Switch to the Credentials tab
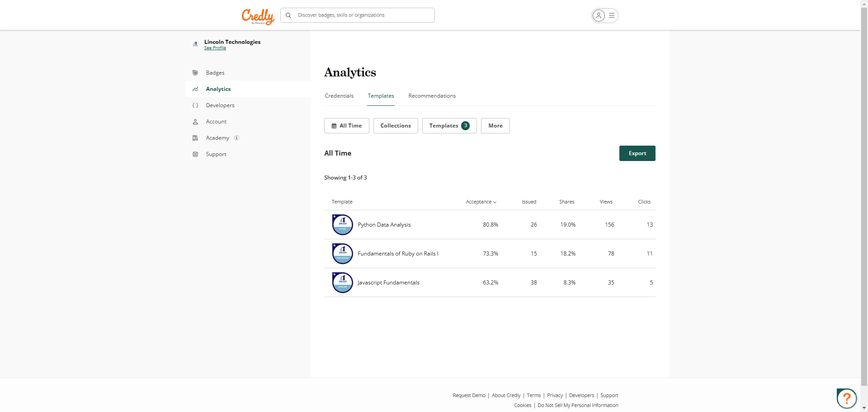The image size is (868, 412). (x=339, y=96)
